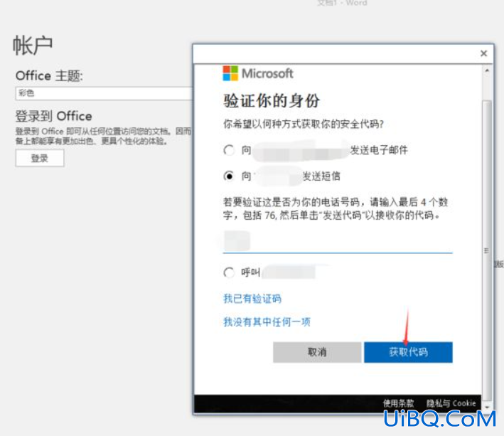The image size is (504, 436).
Task: Click the 帐户 page title text
Action: 33,46
